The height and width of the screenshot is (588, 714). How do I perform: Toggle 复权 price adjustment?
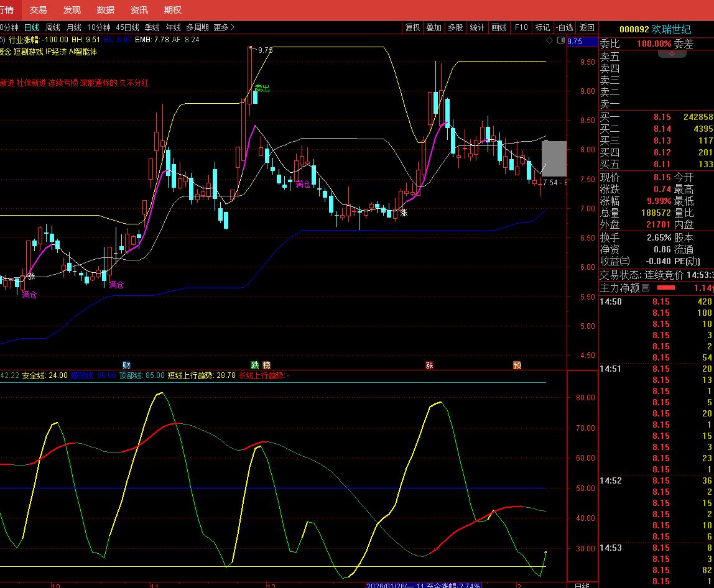pyautogui.click(x=412, y=27)
